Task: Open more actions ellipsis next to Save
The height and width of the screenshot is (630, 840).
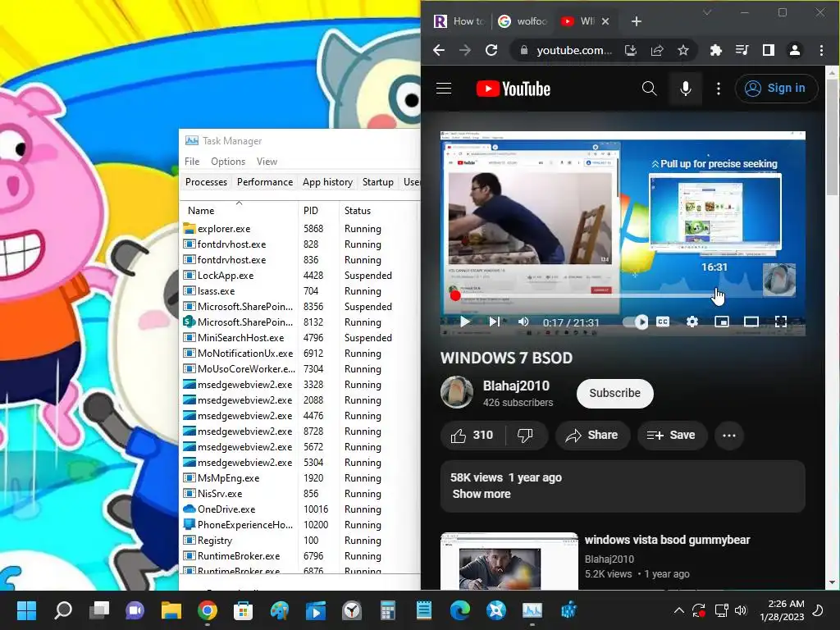Action: tap(729, 435)
